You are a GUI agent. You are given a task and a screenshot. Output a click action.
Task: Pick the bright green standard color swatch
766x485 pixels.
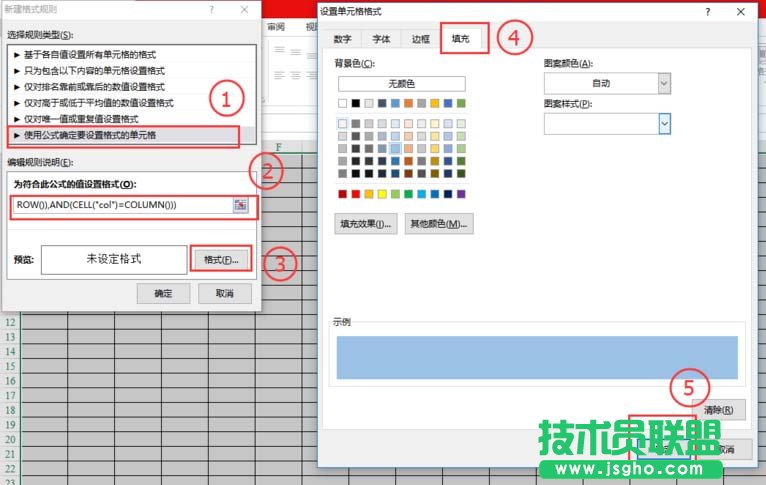click(408, 194)
